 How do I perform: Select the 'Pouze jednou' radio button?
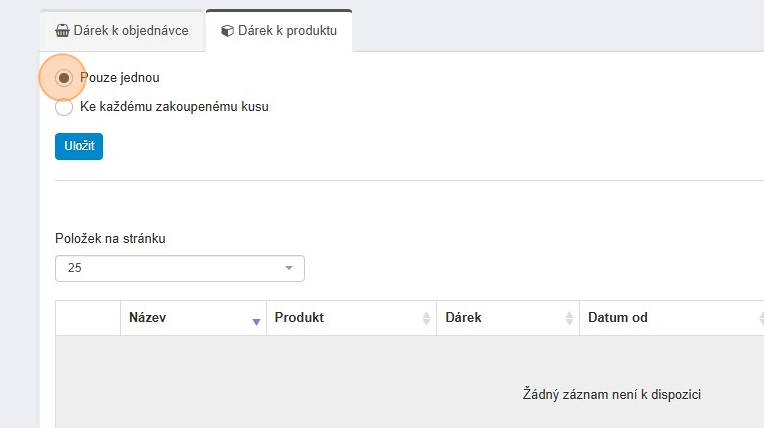click(64, 78)
